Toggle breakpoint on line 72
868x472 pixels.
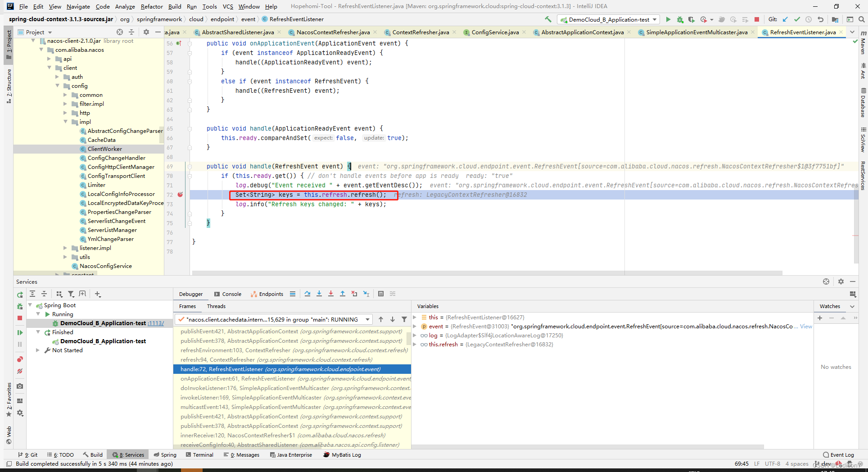pos(180,195)
